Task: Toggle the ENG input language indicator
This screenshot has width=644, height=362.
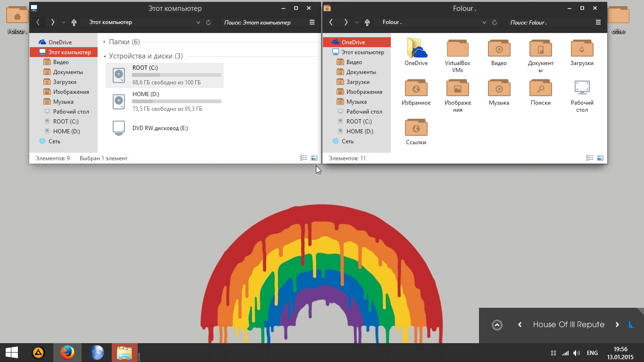Action: (x=592, y=353)
